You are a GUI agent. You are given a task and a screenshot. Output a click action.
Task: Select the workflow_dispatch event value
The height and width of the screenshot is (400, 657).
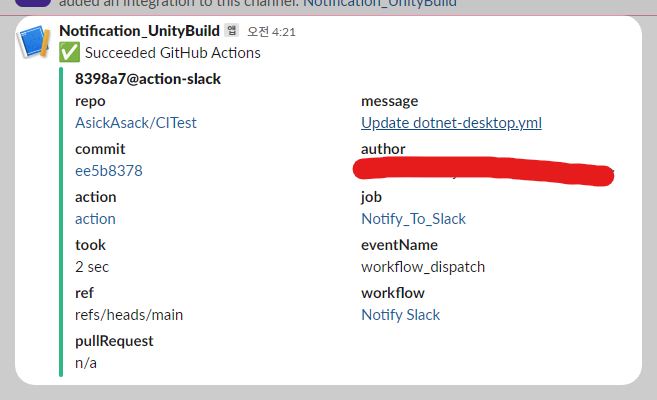click(423, 267)
